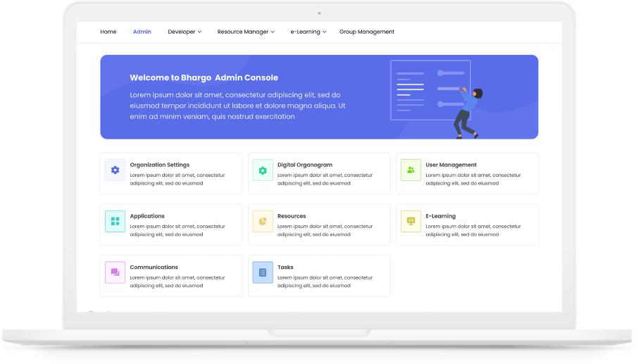The width and height of the screenshot is (638, 364).
Task: Click the Tasks list icon
Action: click(x=263, y=272)
